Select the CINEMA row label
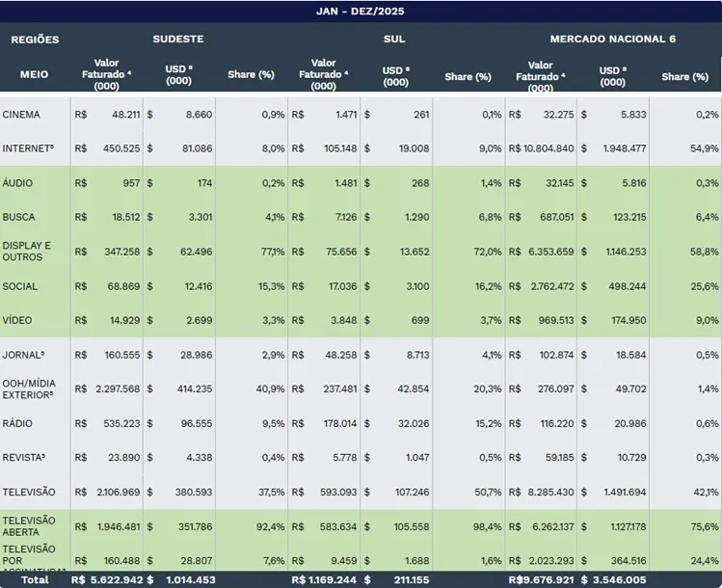722x588 pixels. (22, 115)
